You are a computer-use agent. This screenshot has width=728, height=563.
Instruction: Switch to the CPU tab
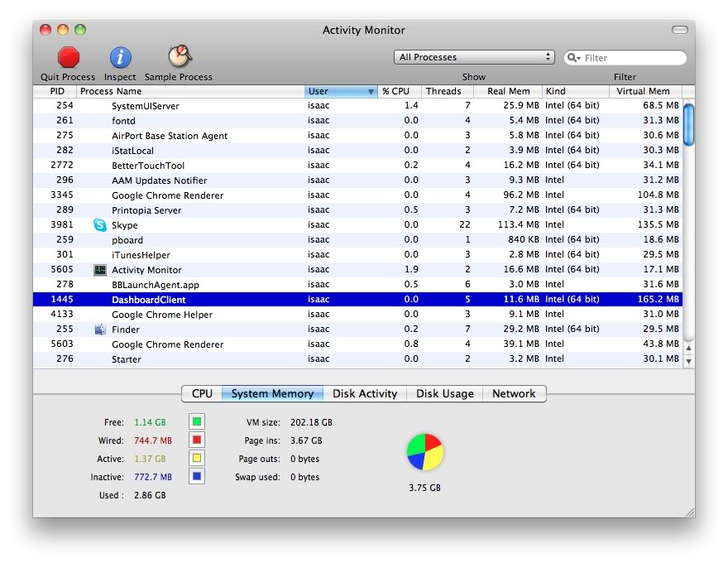pos(202,393)
